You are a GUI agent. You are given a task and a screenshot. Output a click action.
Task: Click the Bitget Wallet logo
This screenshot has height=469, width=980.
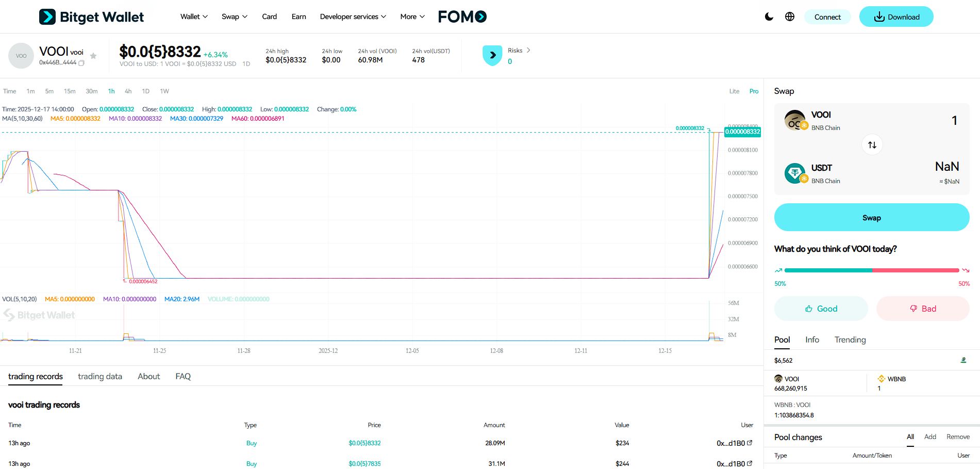(91, 16)
